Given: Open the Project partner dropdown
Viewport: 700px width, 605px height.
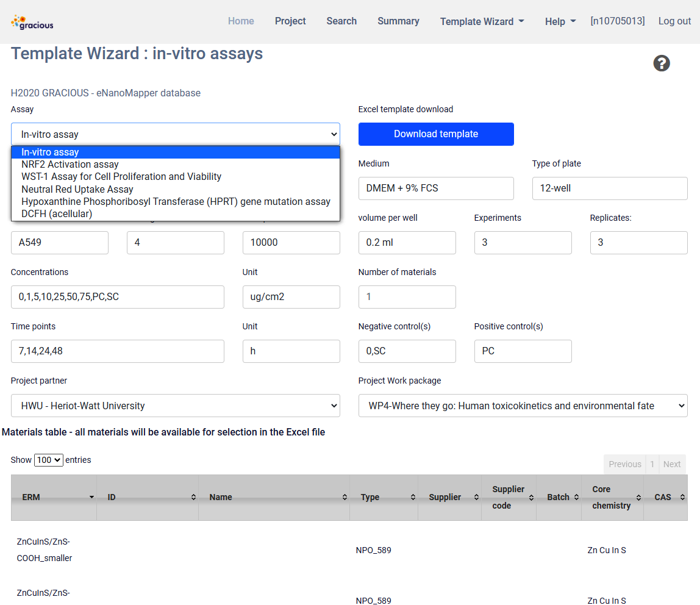Looking at the screenshot, I should [x=176, y=406].
